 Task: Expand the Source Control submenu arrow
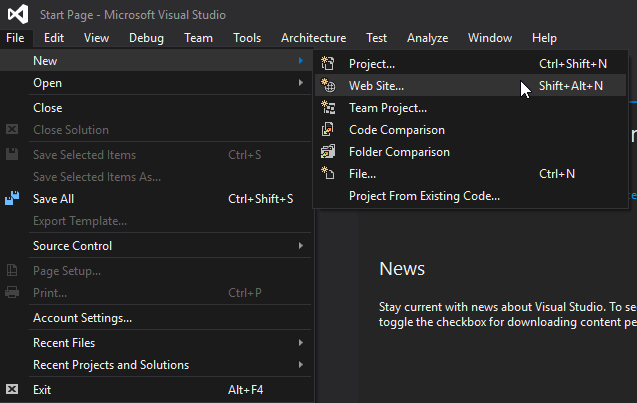[x=301, y=245]
